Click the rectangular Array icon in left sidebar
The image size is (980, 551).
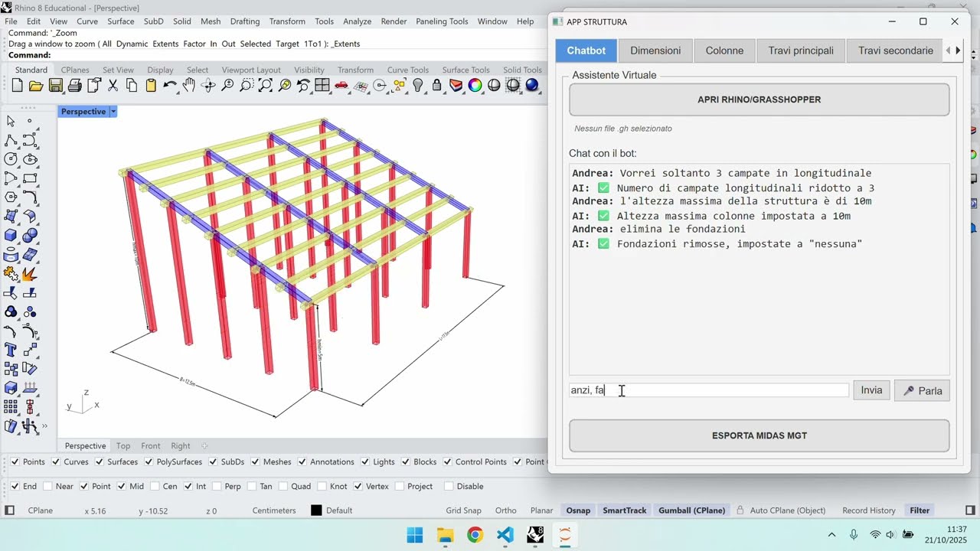[11, 407]
